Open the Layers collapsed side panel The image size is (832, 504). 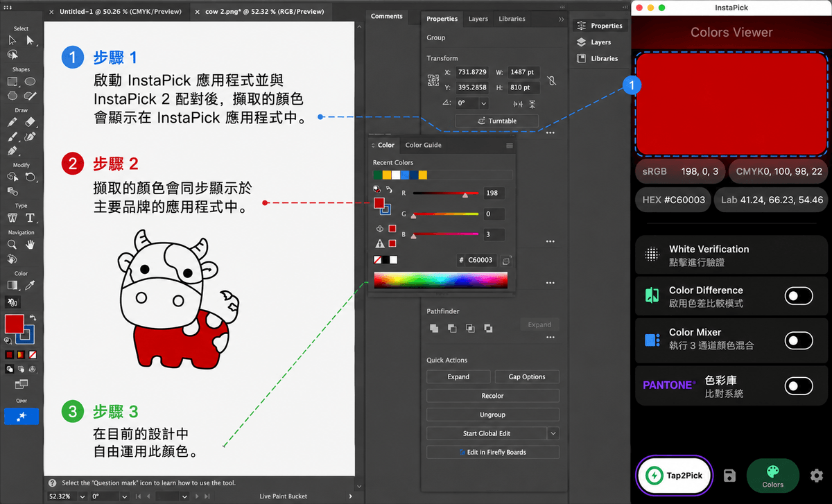tap(600, 42)
